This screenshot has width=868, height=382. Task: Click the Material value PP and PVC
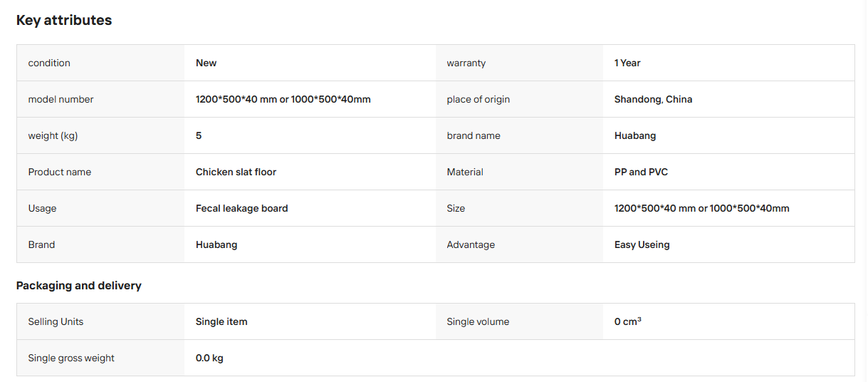click(x=641, y=172)
